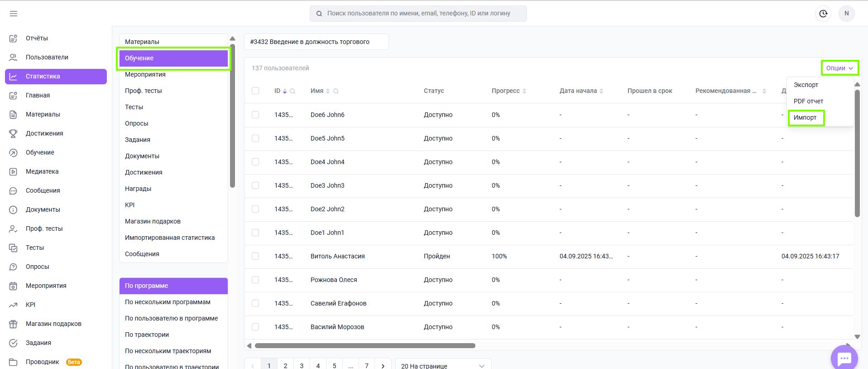868x369 pixels.
Task: Sort by the ID column arrows
Action: pos(285,91)
